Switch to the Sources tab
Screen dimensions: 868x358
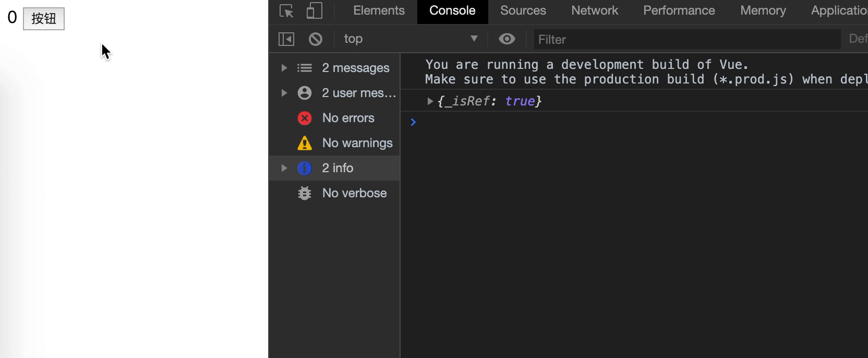click(x=523, y=11)
